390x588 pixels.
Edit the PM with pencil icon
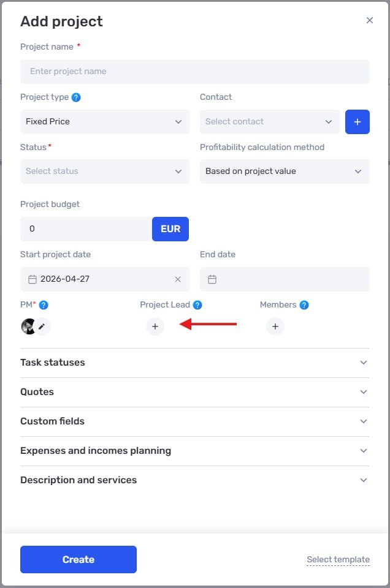(x=42, y=326)
